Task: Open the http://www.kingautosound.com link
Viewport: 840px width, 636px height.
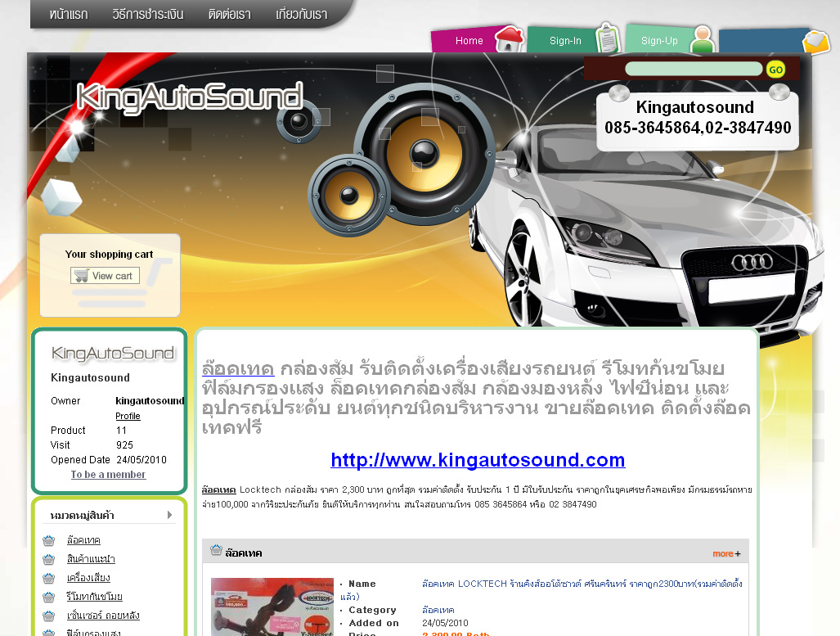Action: (x=478, y=460)
